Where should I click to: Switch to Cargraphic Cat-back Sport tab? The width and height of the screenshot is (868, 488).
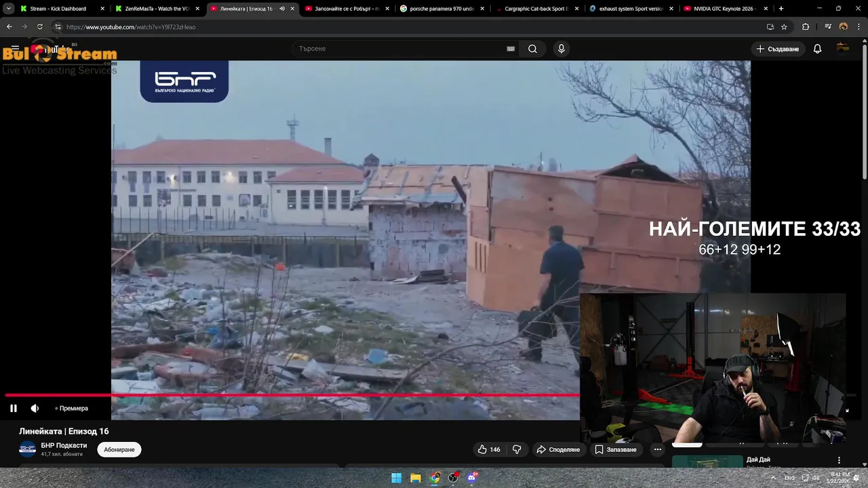[x=536, y=9]
